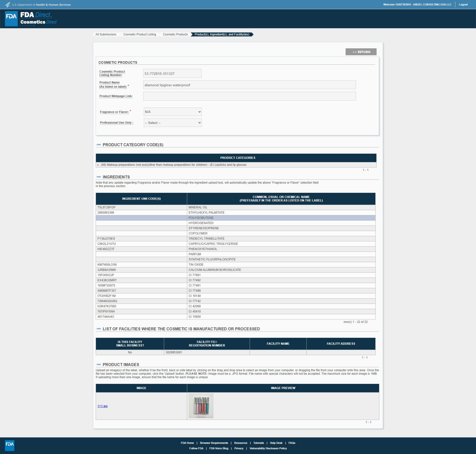Open the Professional Use Only dropdown
Image resolution: width=476 pixels, height=454 pixels.
click(x=172, y=123)
